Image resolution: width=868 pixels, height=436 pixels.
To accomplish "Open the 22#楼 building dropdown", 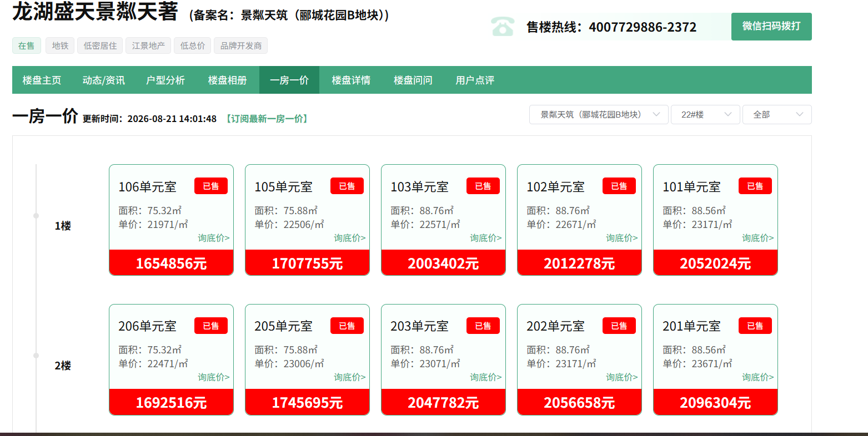I will pyautogui.click(x=705, y=115).
